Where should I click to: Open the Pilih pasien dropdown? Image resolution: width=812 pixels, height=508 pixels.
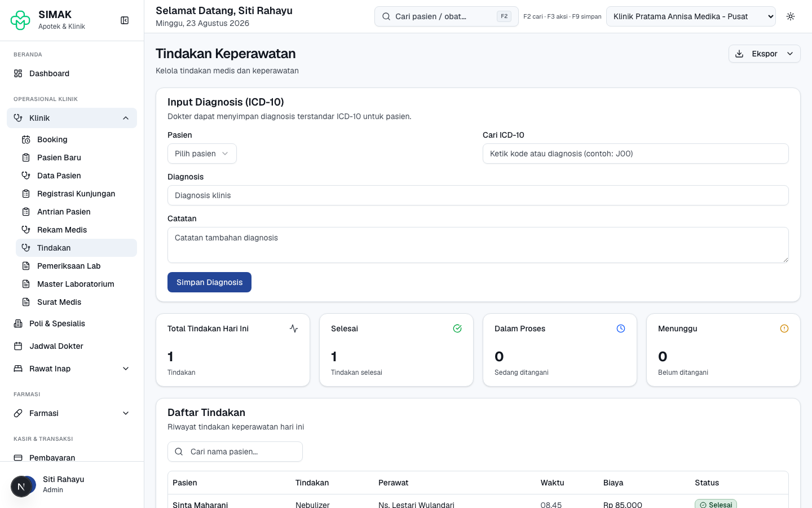click(202, 154)
